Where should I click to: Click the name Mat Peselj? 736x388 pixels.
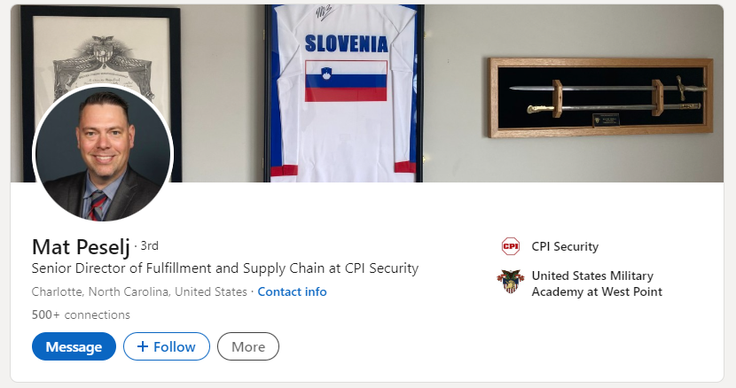tap(81, 247)
